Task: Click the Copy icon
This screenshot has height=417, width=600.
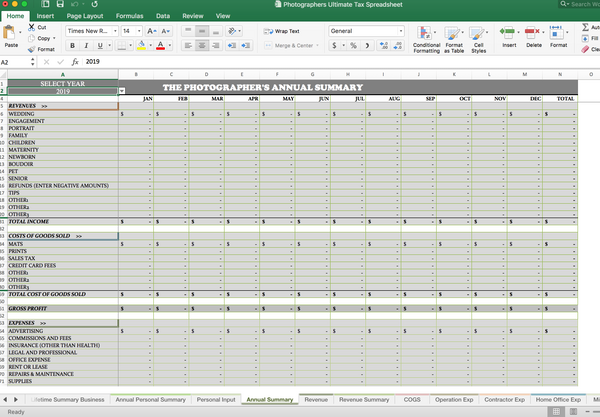Action: click(31, 38)
